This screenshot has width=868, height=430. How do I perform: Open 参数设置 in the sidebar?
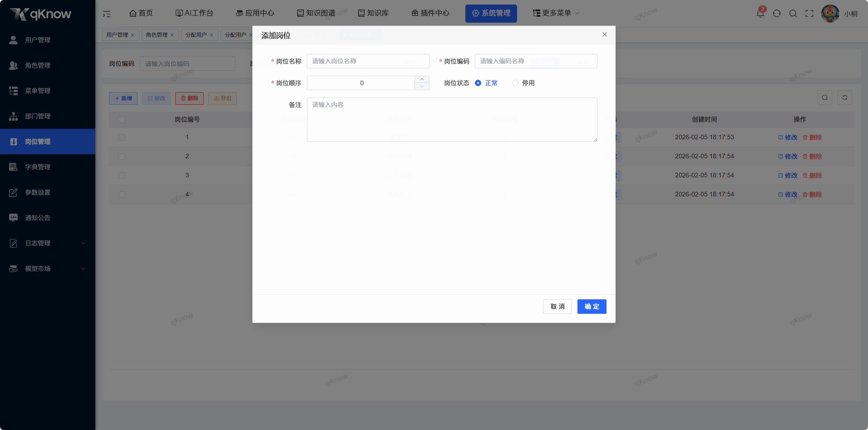[x=48, y=192]
